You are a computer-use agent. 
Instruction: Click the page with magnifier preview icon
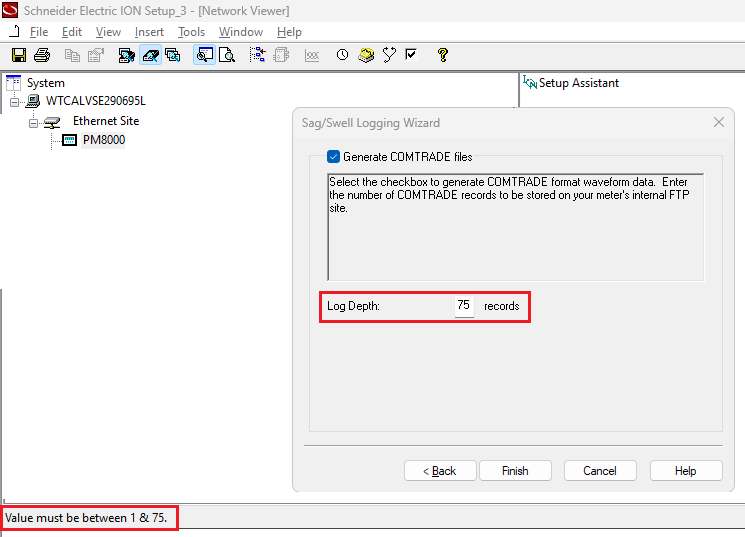227,55
